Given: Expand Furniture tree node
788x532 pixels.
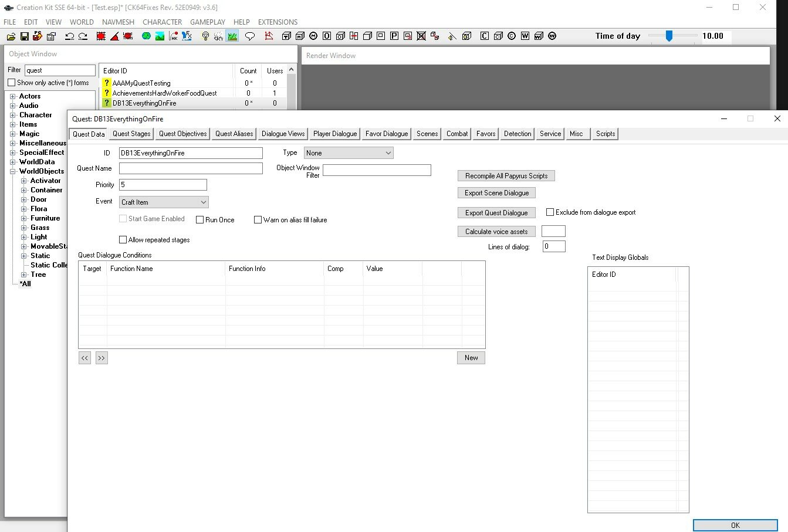Looking at the screenshot, I should pyautogui.click(x=24, y=218).
